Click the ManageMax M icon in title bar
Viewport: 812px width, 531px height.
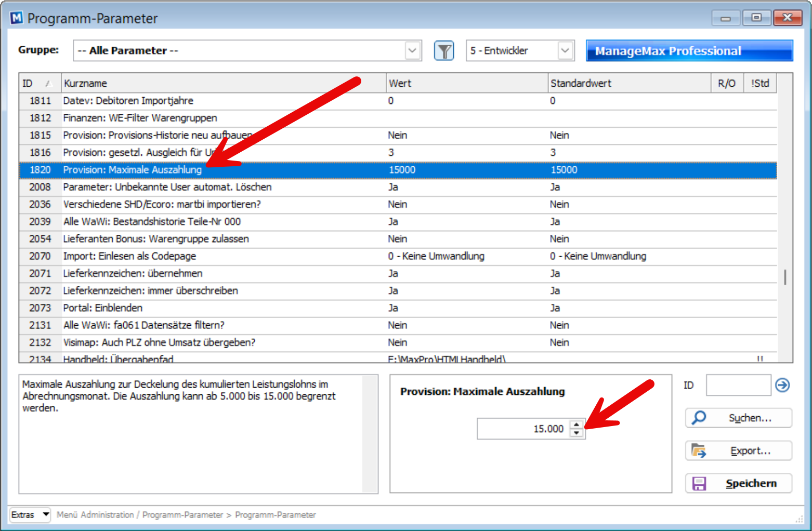point(17,18)
